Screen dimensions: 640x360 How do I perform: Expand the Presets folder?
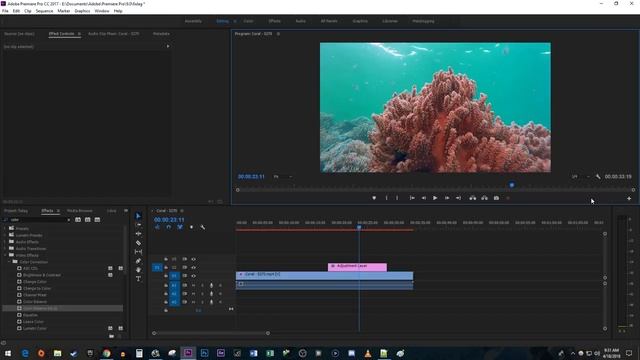pyautogui.click(x=5, y=229)
